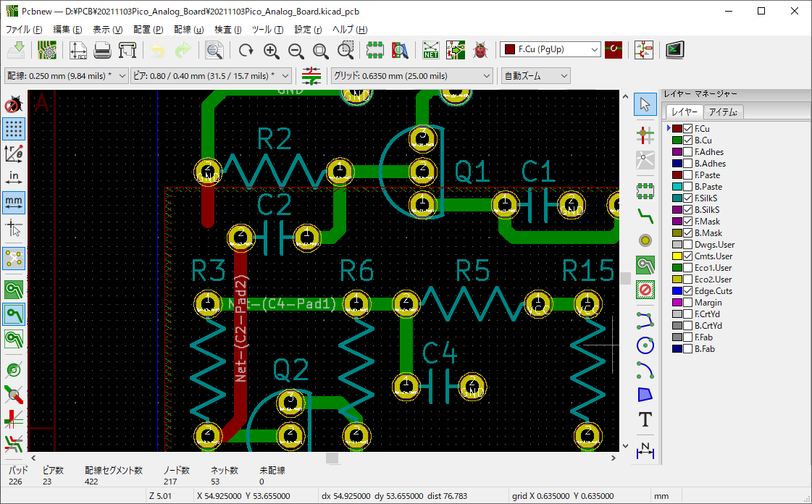Select the Add dimension tool
The image size is (812, 504).
pyautogui.click(x=645, y=450)
